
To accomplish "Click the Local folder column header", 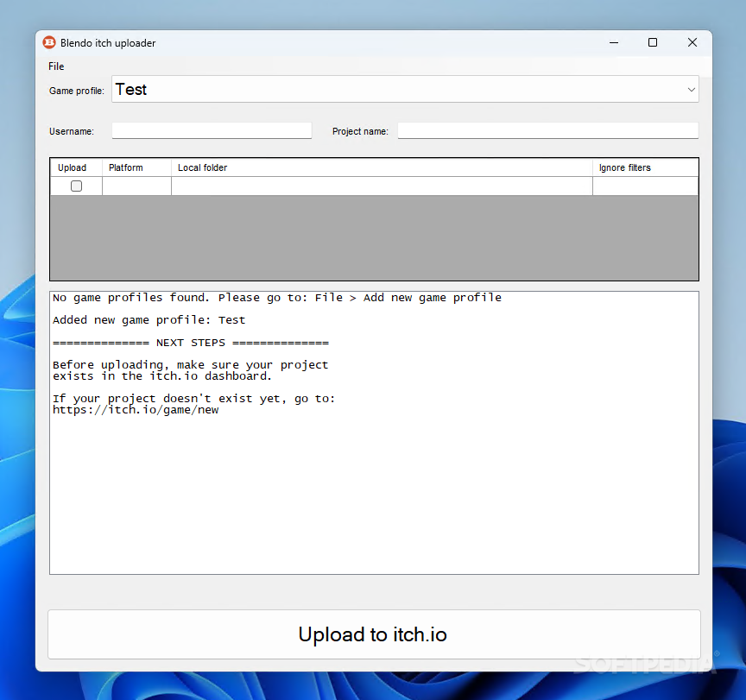I will click(x=382, y=167).
